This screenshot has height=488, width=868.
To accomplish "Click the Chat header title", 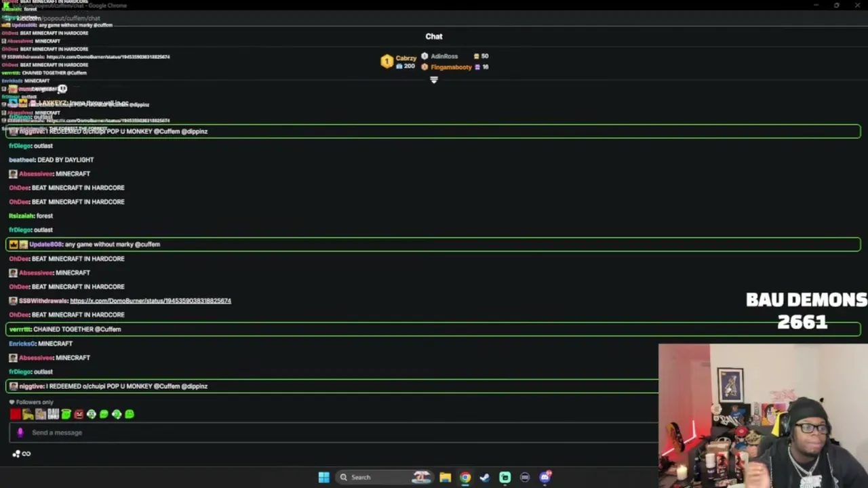I will [x=434, y=37].
